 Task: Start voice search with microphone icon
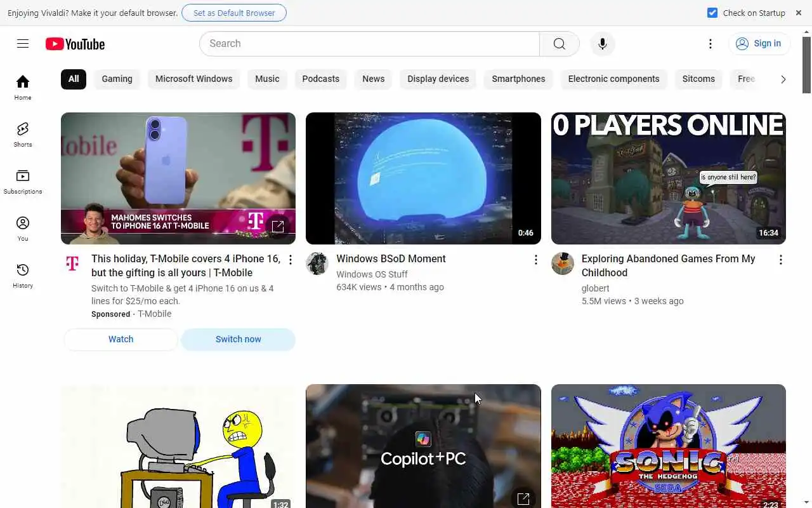(602, 44)
